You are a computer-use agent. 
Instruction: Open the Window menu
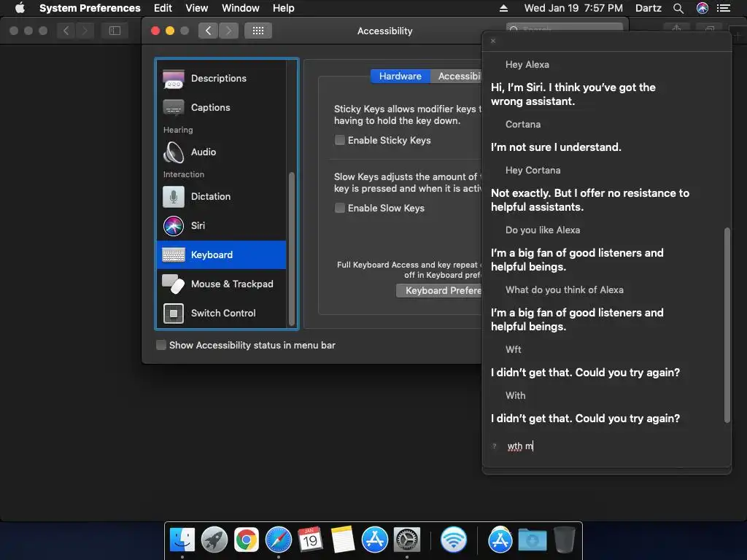pos(241,8)
